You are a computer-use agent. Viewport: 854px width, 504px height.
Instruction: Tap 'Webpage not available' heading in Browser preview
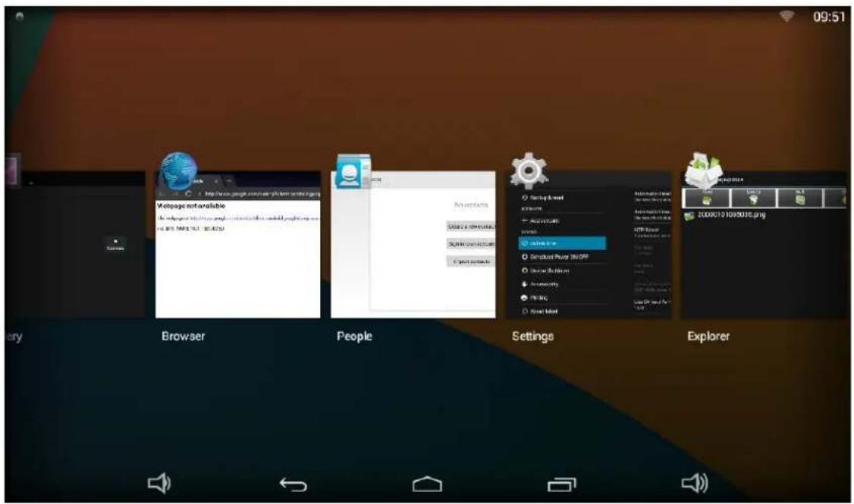(x=191, y=205)
